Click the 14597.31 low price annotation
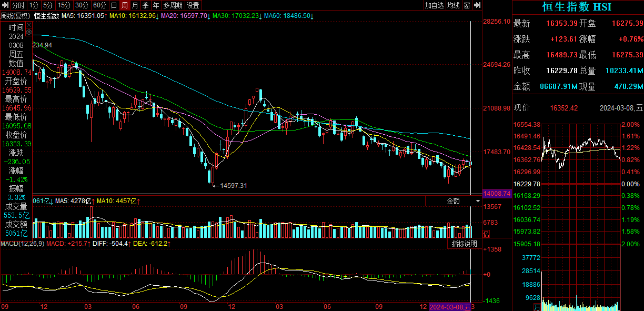 coord(234,185)
